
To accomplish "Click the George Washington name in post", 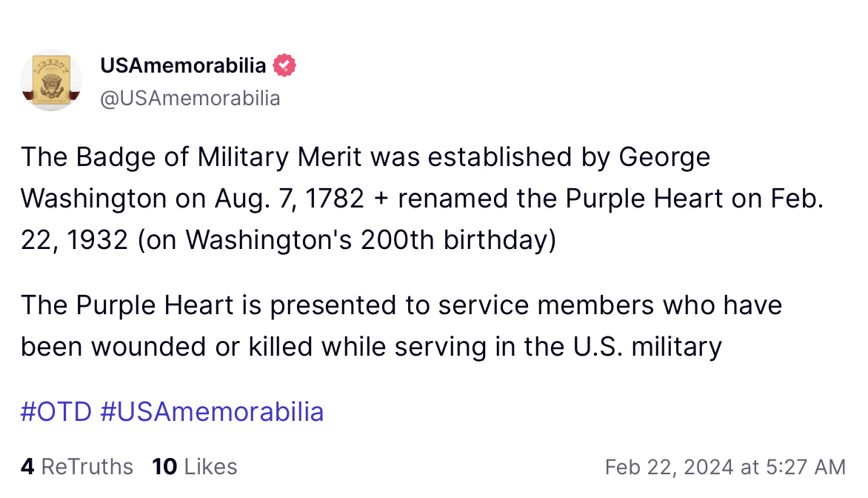I will (365, 177).
